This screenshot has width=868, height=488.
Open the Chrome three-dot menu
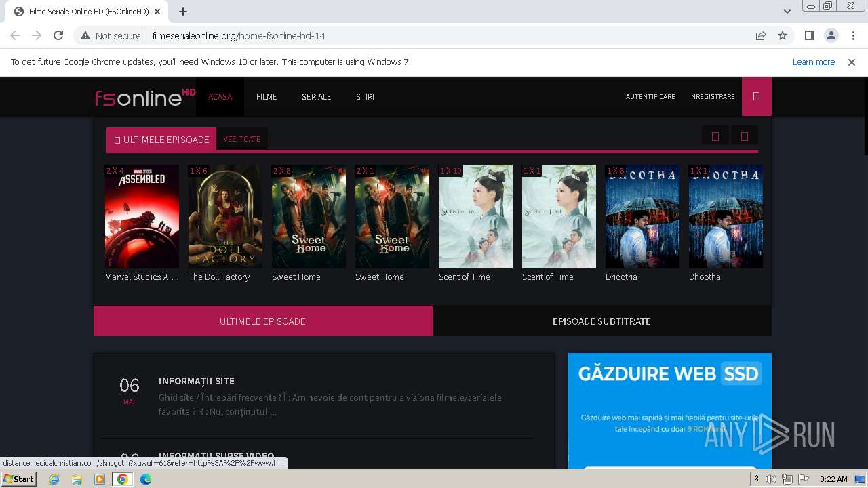coord(852,35)
